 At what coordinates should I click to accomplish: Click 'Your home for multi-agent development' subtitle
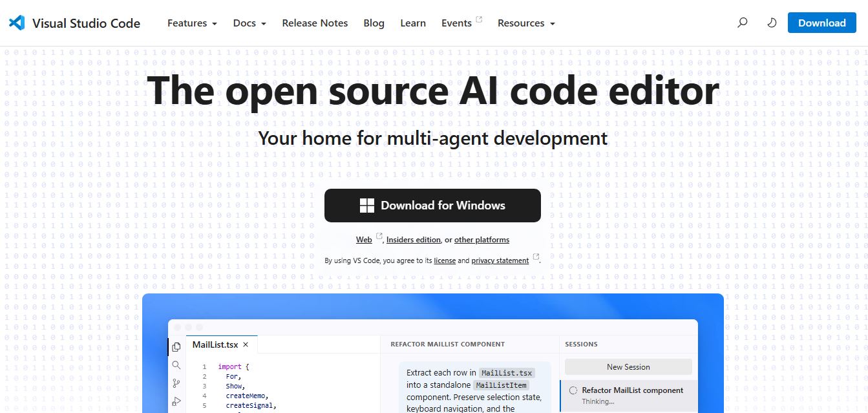click(x=433, y=138)
